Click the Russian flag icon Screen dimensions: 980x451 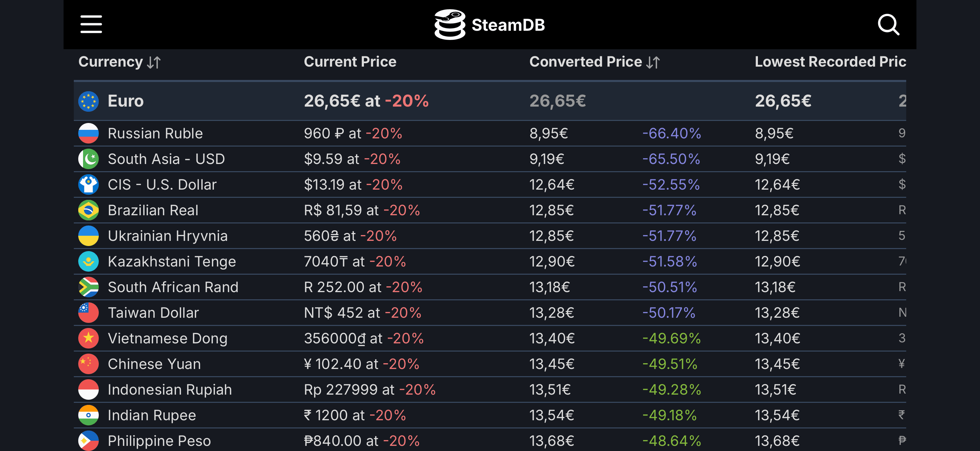tap(88, 134)
